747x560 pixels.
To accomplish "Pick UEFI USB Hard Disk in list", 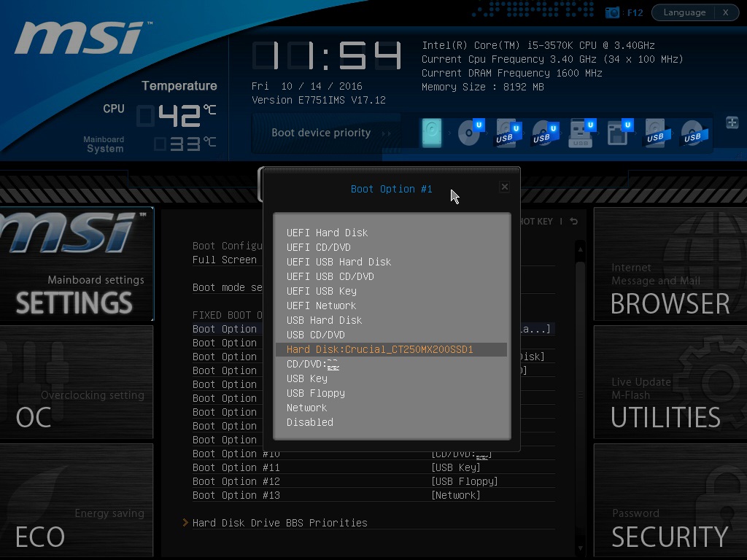I will point(392,262).
